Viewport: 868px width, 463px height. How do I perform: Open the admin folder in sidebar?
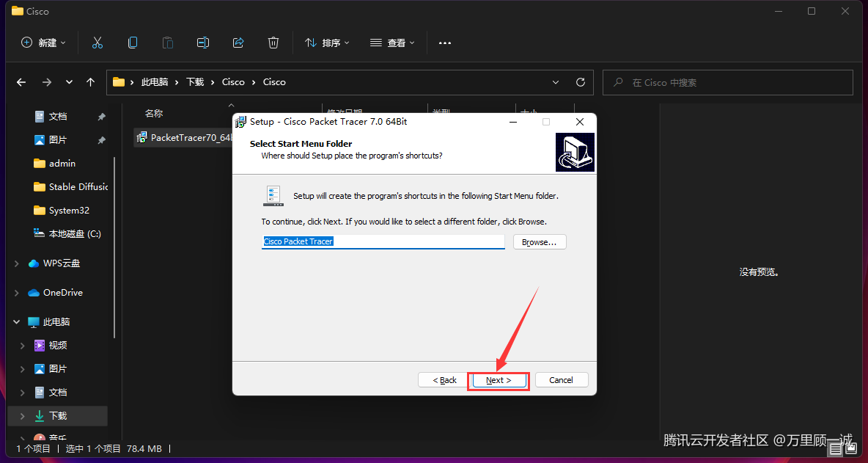62,164
